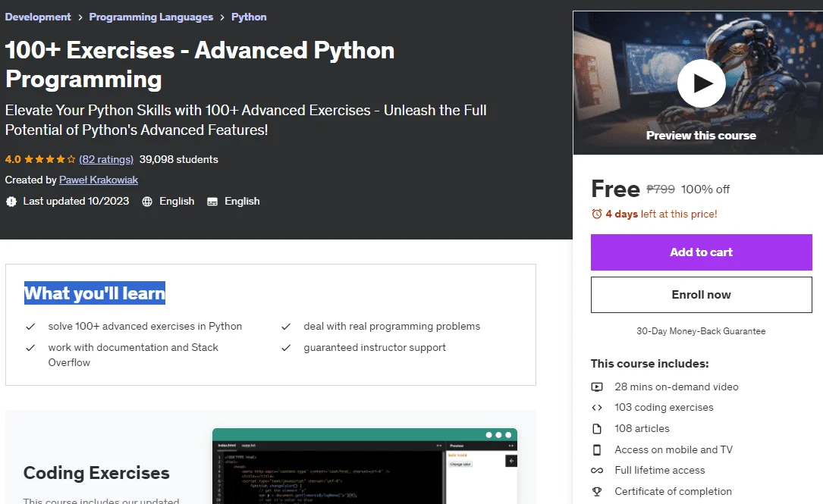Click the course preview thumbnail image

698,83
